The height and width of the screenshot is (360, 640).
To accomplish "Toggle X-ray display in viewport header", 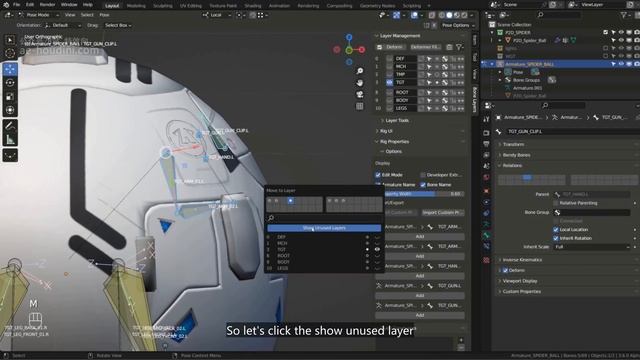I will (432, 15).
